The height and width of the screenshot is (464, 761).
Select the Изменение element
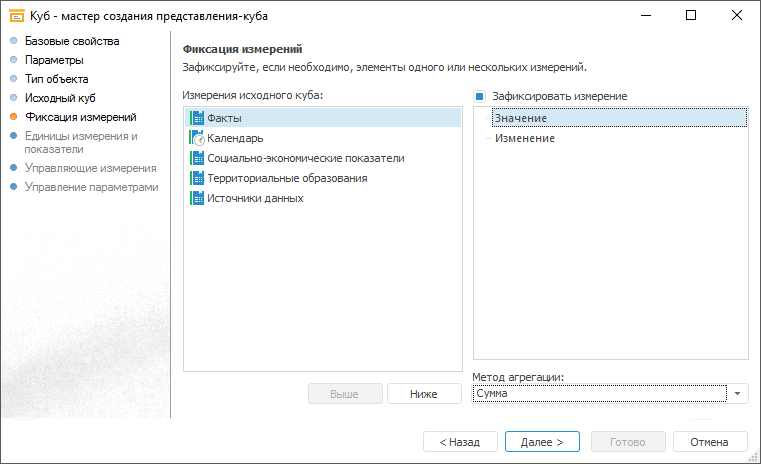pos(524,138)
